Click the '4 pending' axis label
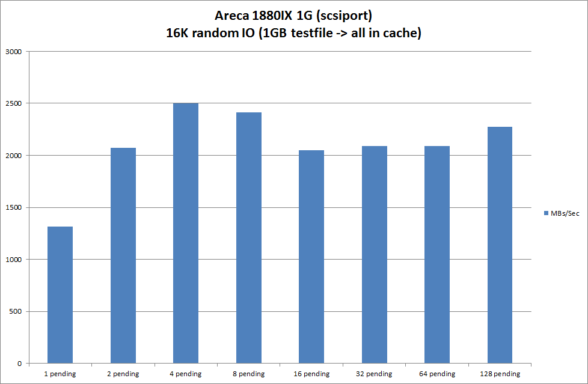Image resolution: width=588 pixels, height=384 pixels. [x=186, y=374]
